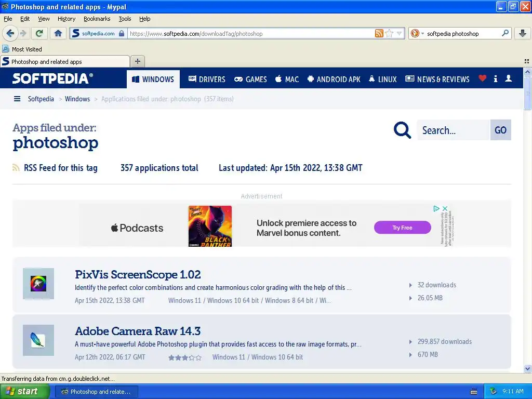Screen dimensions: 532x399
Task: Click the Adobe Camera Raw feather icon
Action: (38, 340)
